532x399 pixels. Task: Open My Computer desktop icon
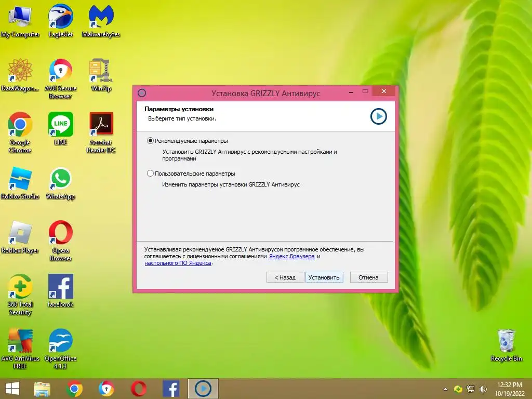pyautogui.click(x=20, y=21)
